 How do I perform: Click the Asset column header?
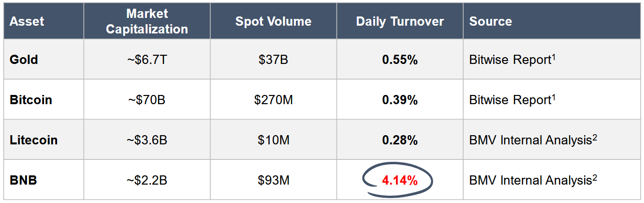click(27, 21)
